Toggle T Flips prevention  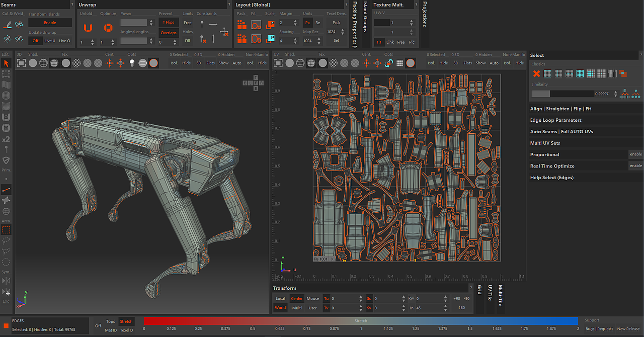click(168, 23)
